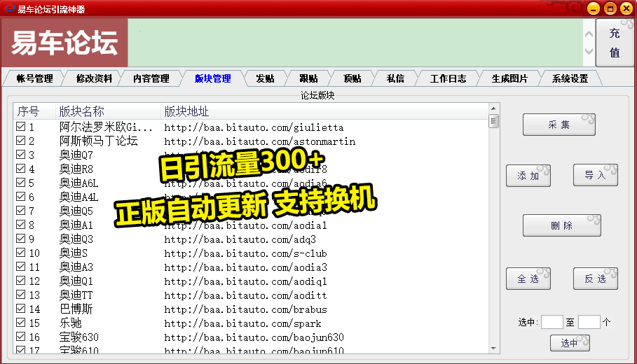Open the 帐号管理 tab
This screenshot has width=637, height=364.
tap(34, 78)
